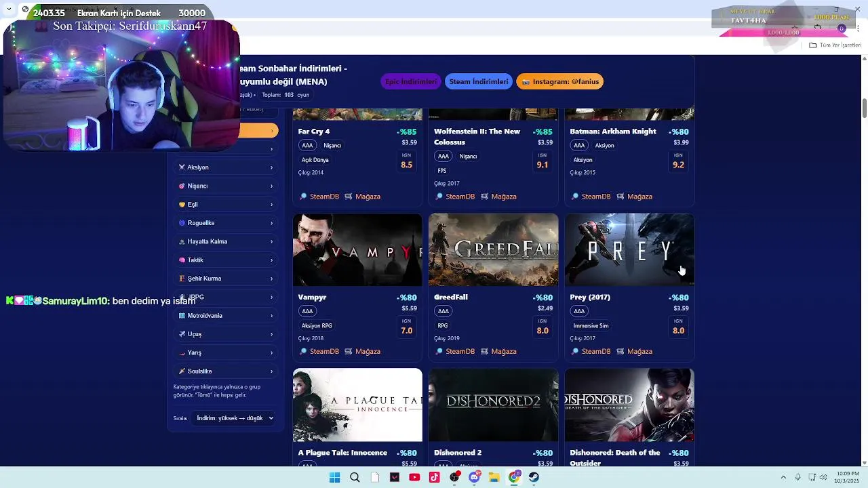Switch to Steam in the taskbar

coord(534,477)
